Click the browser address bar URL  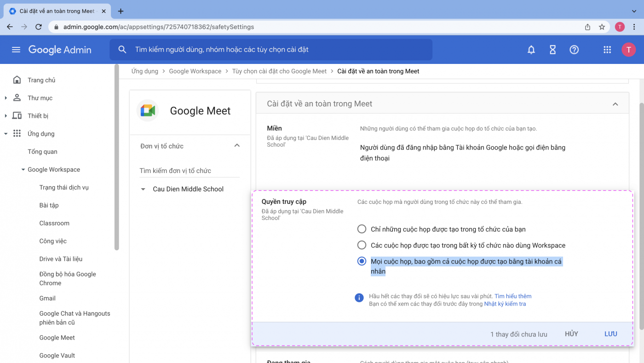[x=159, y=27]
